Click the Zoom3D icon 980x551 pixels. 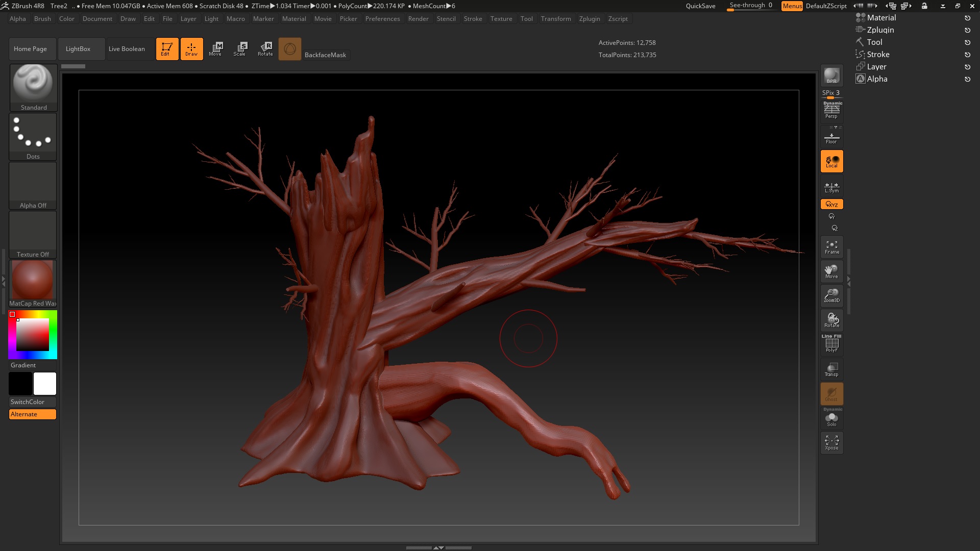[831, 295]
